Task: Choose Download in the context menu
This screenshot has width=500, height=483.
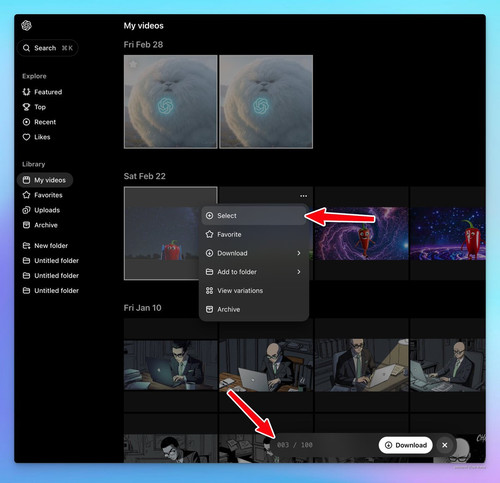Action: pos(254,253)
